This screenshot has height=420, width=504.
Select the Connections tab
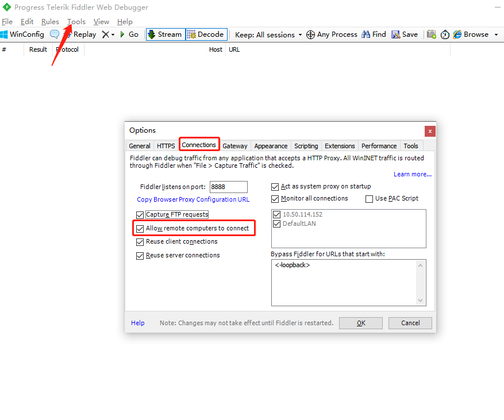(199, 145)
